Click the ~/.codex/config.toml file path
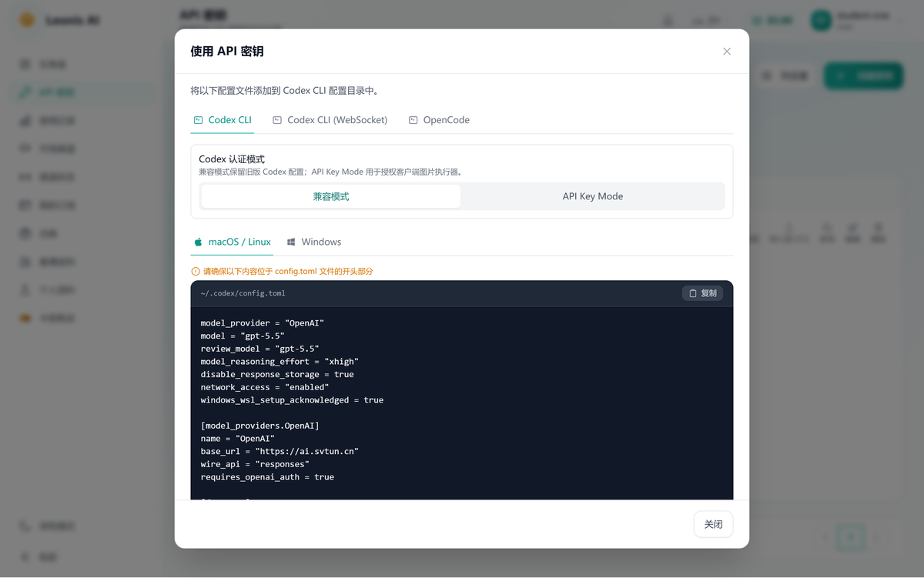This screenshot has width=924, height=578. (243, 293)
